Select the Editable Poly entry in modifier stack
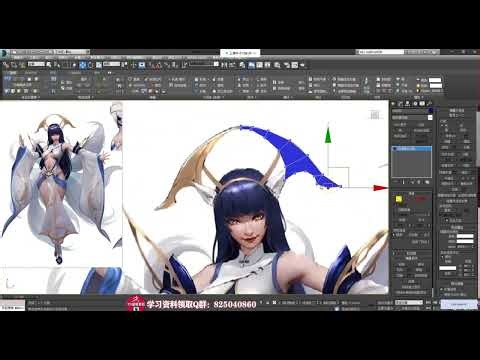Screen dimensions: 480x360 click(412, 149)
